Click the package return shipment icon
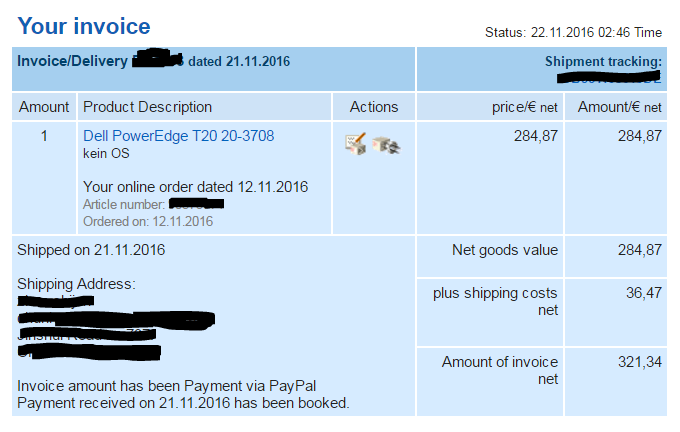 (x=387, y=145)
